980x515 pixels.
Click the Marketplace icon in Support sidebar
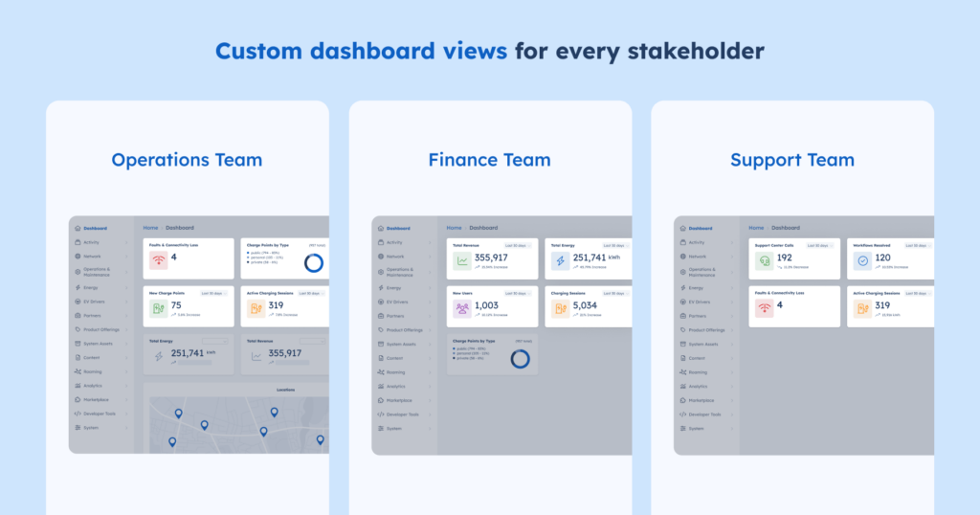pos(682,400)
